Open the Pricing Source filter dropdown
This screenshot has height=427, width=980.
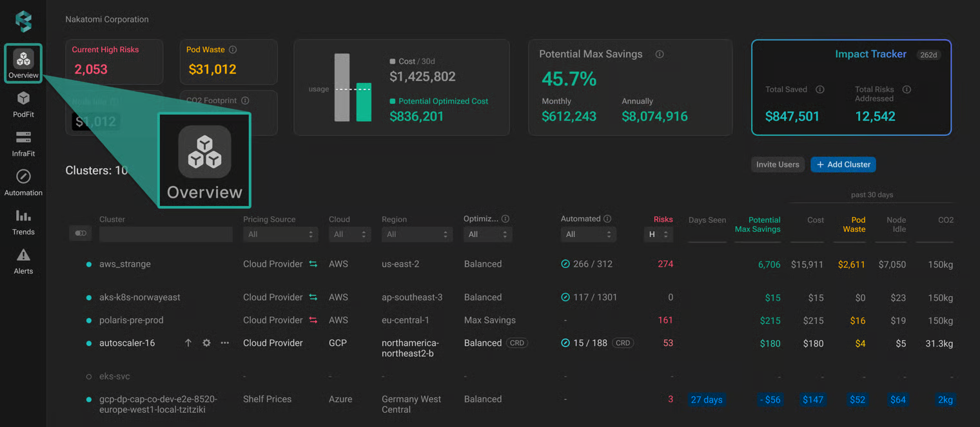[280, 234]
